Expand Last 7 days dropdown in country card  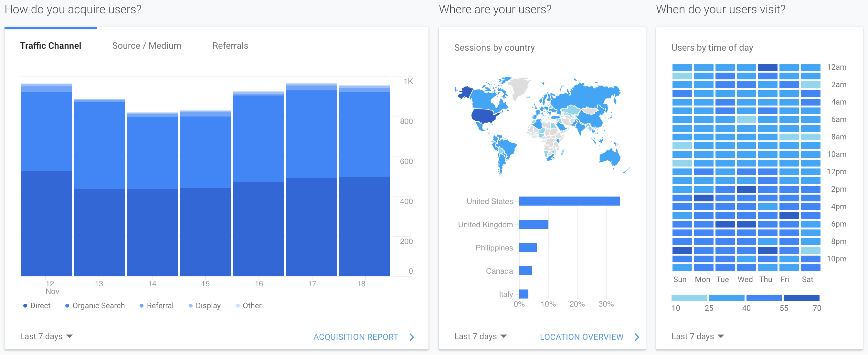point(481,337)
